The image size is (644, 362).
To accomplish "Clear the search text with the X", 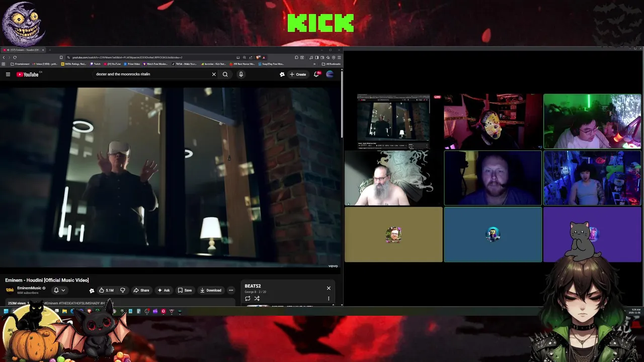I will coord(214,74).
